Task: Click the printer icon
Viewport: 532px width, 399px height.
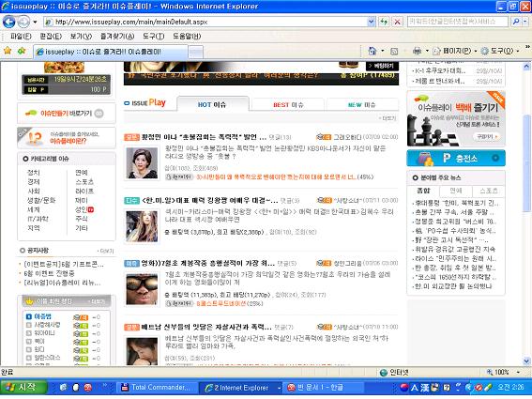Action: pos(417,51)
